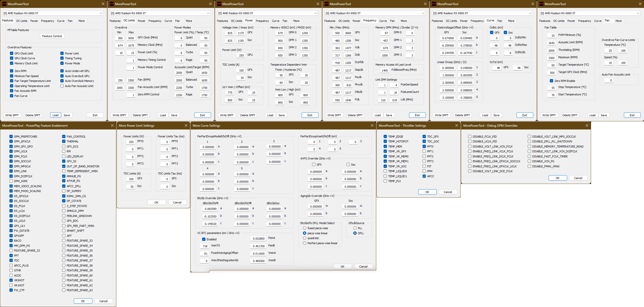Click the VminT0 field showing 718
Image resolution: width=644 pixels, height=307 pixels.
(x=204, y=246)
